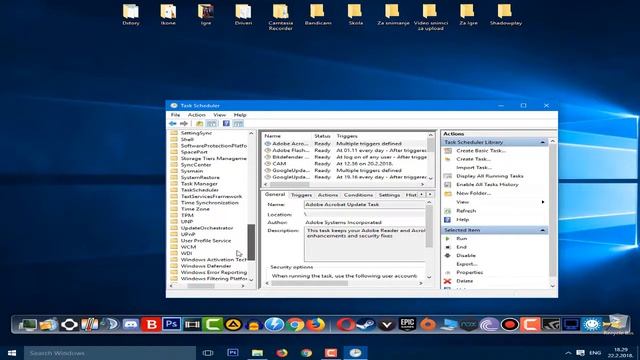Open Task Scheduler clock icon on taskbar
This screenshot has height=360, width=640.
tap(355, 353)
